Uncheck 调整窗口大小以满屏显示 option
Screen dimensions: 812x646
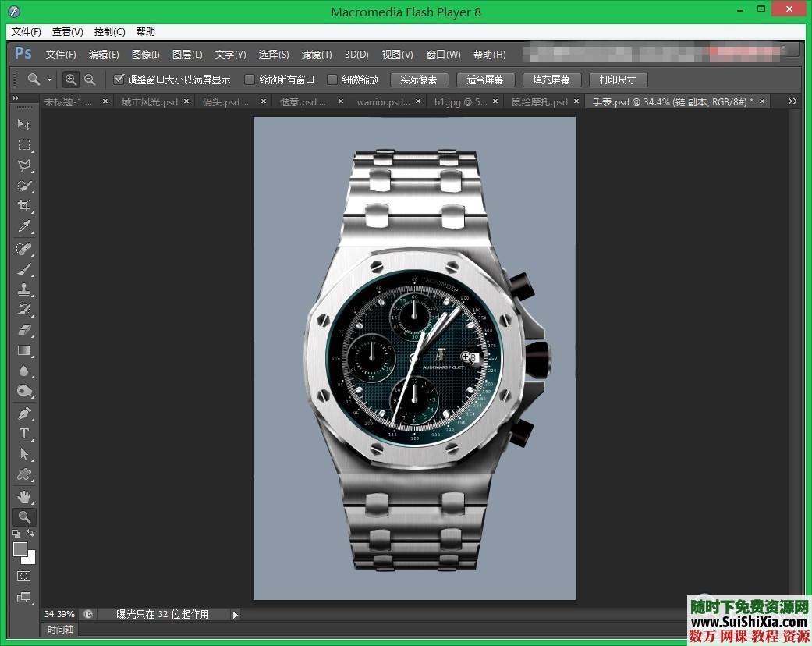[x=119, y=79]
